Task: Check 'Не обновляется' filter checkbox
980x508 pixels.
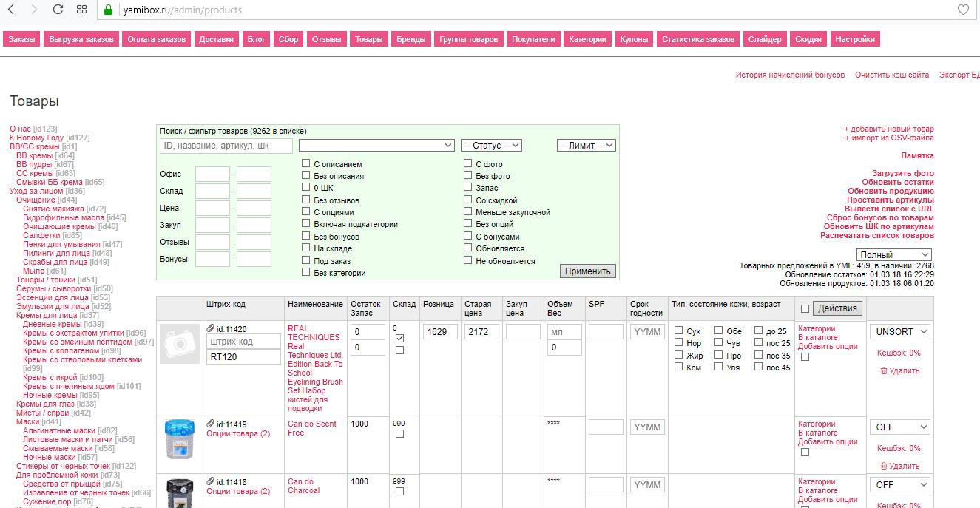Action: tap(468, 260)
